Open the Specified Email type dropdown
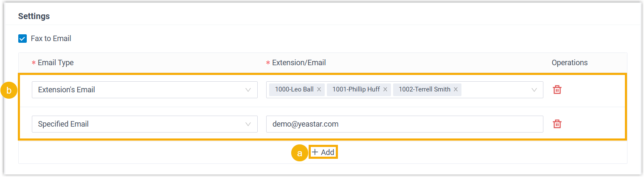Image resolution: width=644 pixels, height=177 pixels. tap(144, 124)
